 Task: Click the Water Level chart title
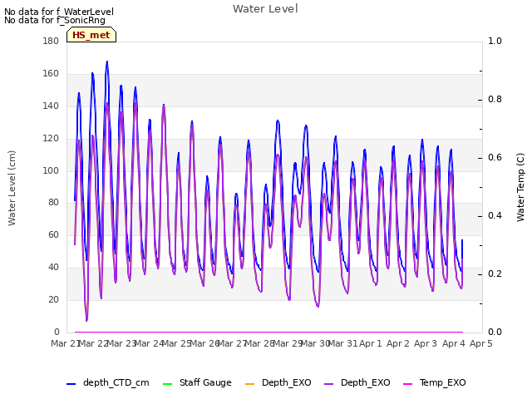click(265, 8)
